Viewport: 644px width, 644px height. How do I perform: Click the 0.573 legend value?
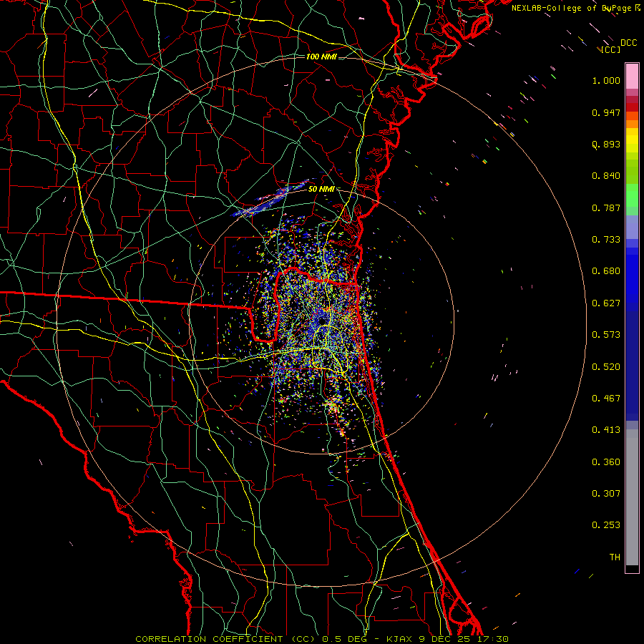click(606, 335)
